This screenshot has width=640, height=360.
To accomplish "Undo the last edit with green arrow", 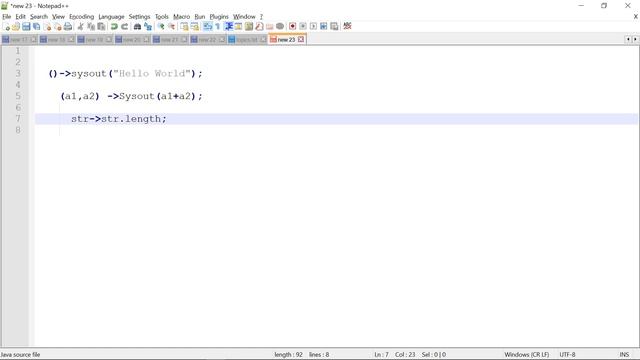I will (114, 27).
